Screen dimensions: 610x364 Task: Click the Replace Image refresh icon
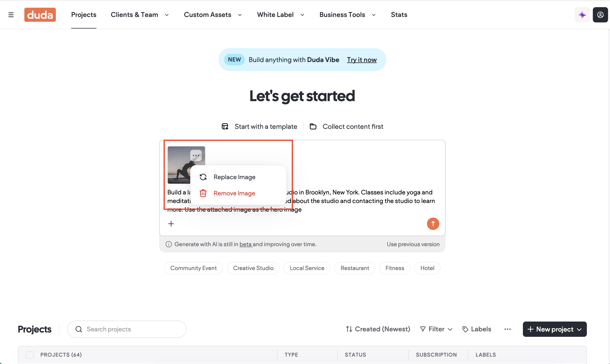click(x=203, y=177)
